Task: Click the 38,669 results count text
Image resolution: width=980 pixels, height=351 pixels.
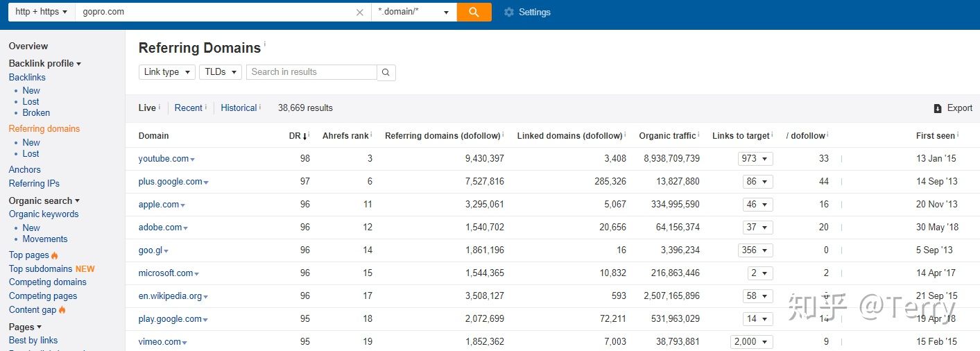Action: click(305, 108)
